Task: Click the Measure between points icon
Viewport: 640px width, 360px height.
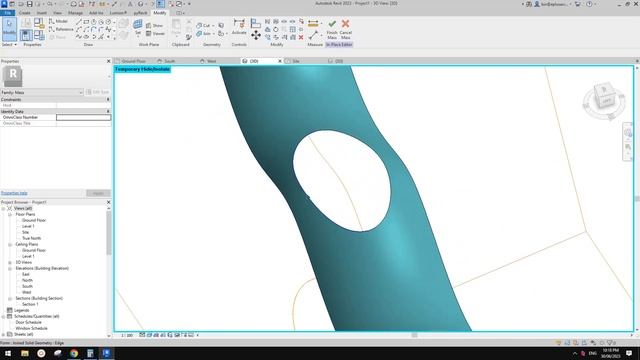Action: click(x=313, y=36)
